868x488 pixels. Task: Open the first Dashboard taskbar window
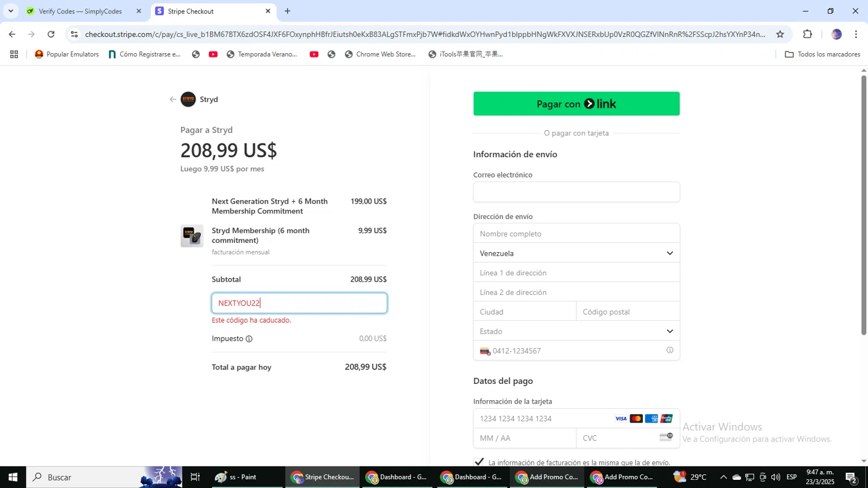pos(397,477)
